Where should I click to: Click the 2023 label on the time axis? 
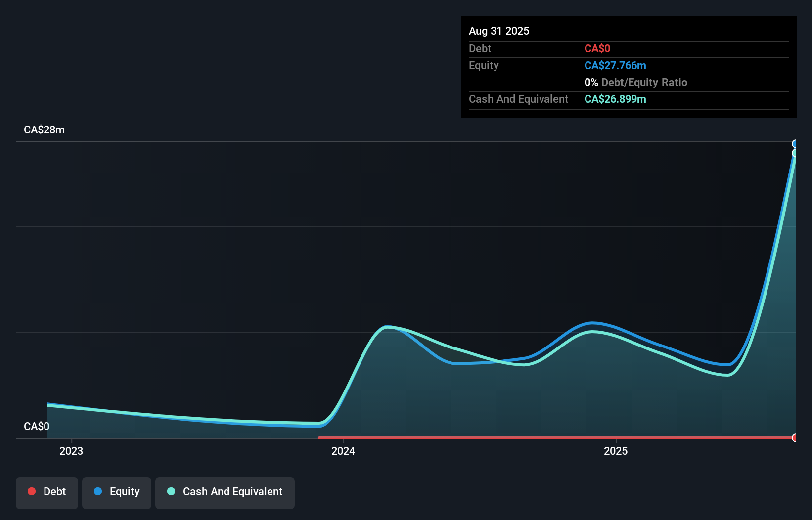pyautogui.click(x=71, y=451)
